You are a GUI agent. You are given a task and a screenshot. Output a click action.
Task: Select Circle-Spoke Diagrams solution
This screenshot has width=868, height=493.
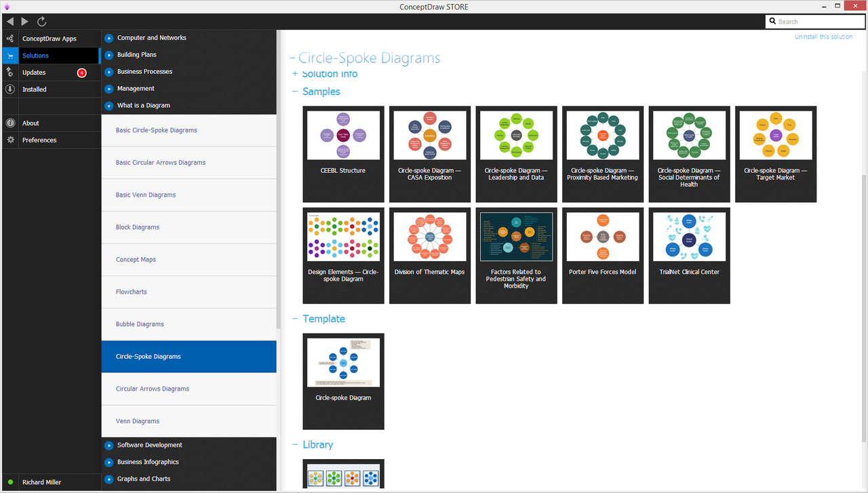[x=189, y=357]
